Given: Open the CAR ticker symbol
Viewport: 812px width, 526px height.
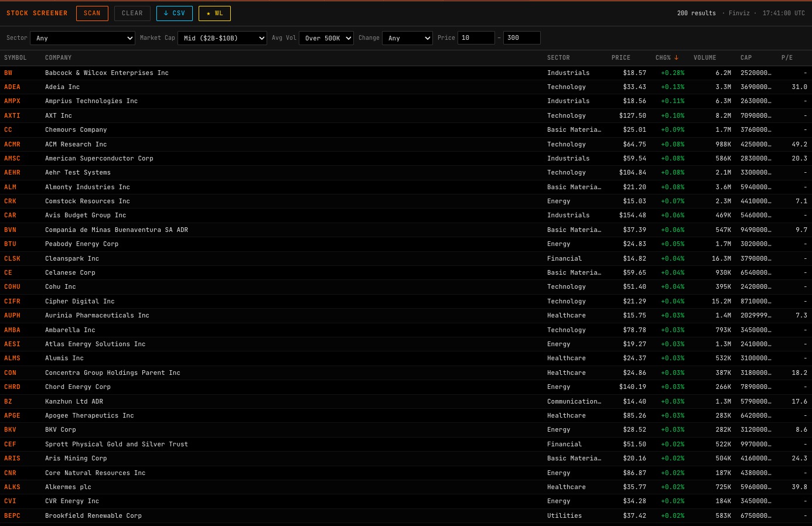Looking at the screenshot, I should point(10,216).
